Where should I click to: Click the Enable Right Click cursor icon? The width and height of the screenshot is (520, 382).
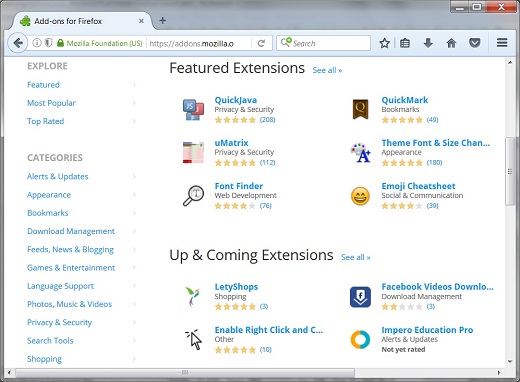193,339
